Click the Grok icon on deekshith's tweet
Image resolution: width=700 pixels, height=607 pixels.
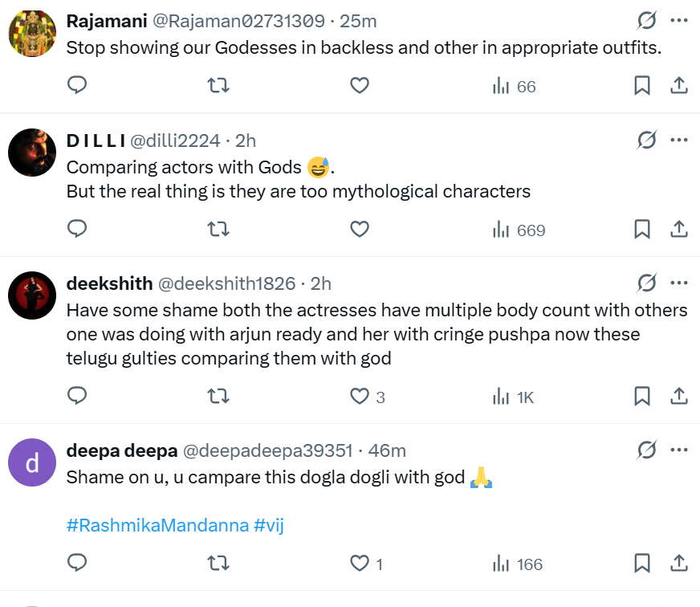point(646,283)
